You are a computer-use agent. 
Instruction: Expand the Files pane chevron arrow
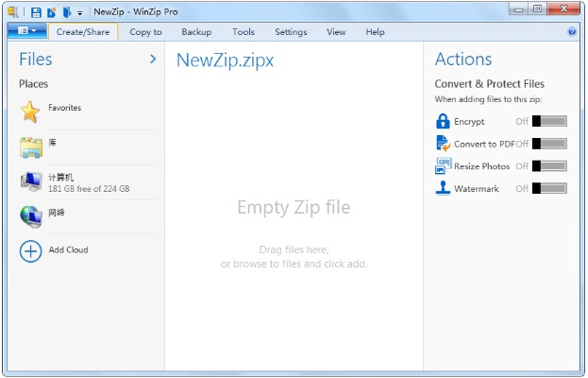153,60
